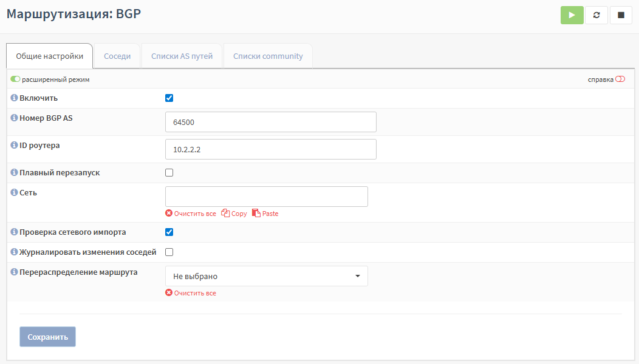This screenshot has height=364, width=639.
Task: Click info icon next to Номер BGP AS
Action: tap(15, 118)
